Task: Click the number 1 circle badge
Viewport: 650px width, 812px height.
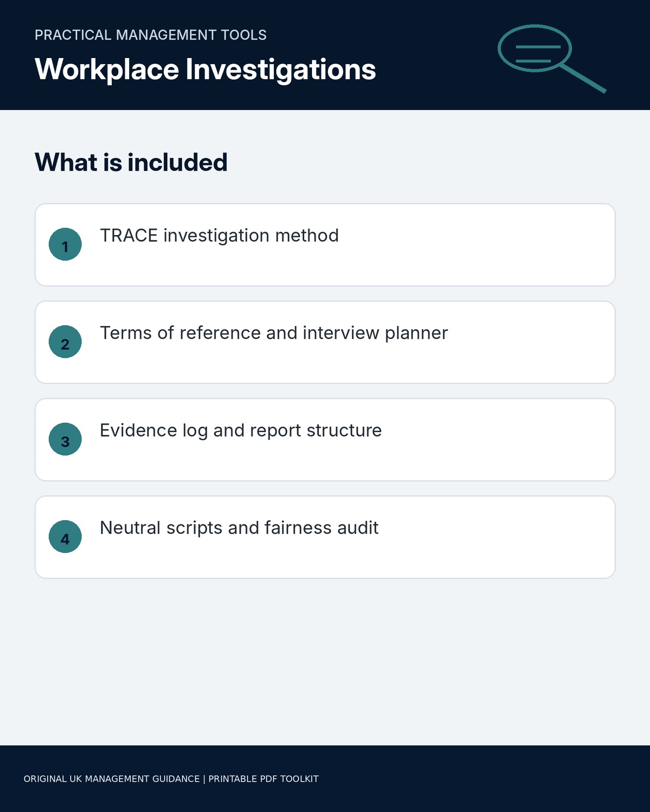Action: click(x=65, y=244)
